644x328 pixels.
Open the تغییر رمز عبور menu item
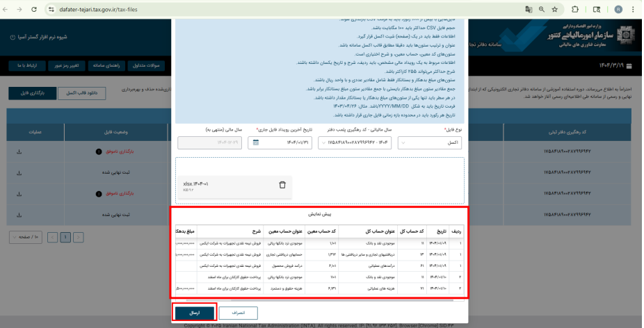pos(67,66)
